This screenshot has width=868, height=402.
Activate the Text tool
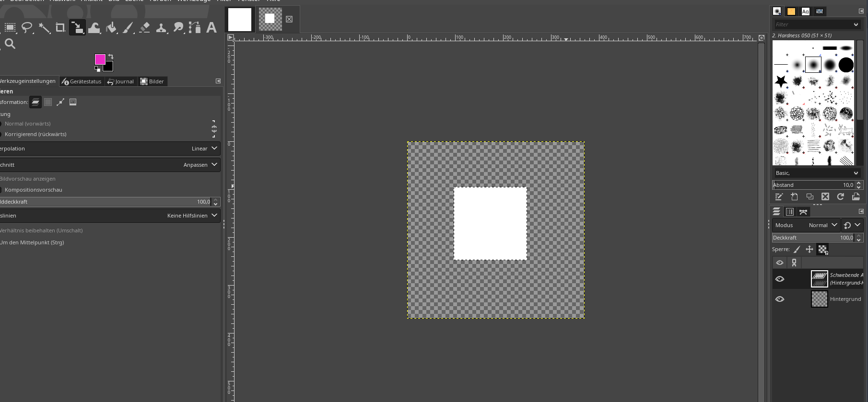click(x=211, y=28)
